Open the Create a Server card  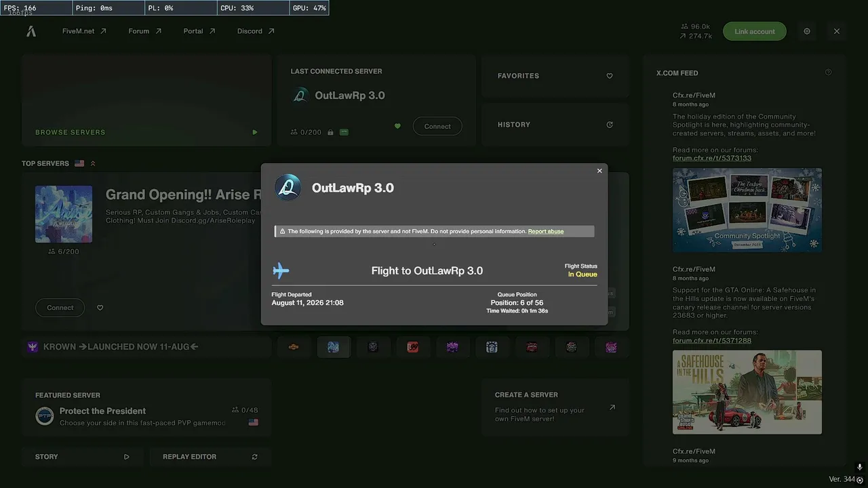555,407
